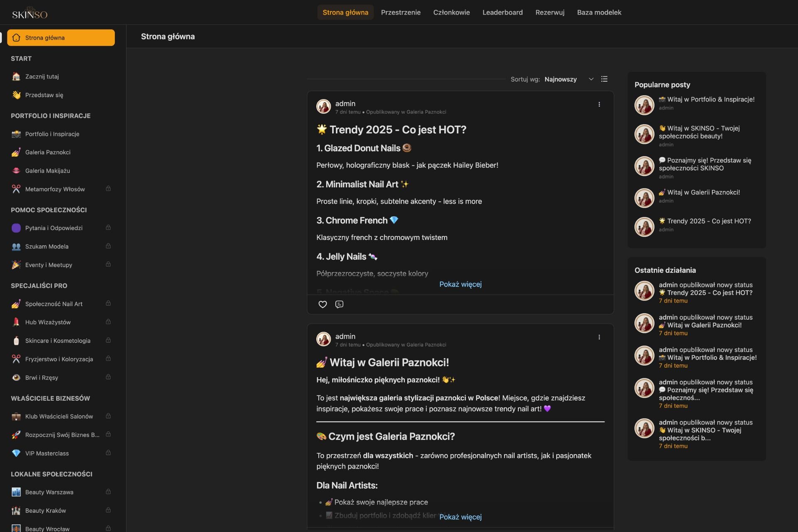Open three-dot menu on Trendy 2025 post
The image size is (798, 532).
(x=599, y=104)
